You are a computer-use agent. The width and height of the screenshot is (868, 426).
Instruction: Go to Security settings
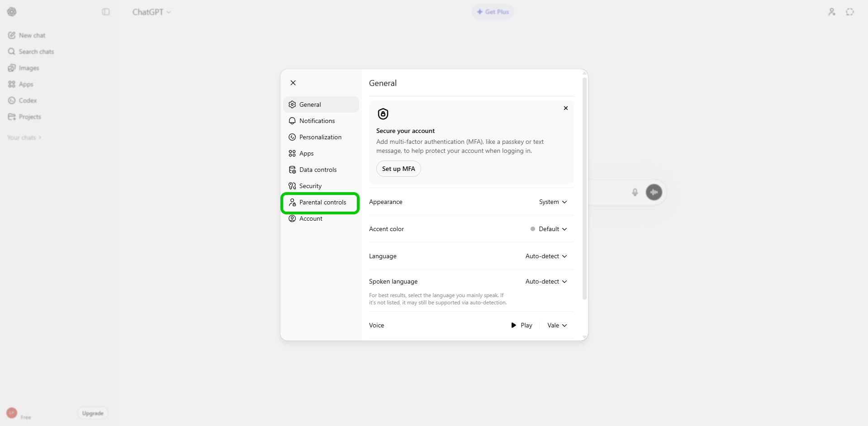[x=310, y=186]
